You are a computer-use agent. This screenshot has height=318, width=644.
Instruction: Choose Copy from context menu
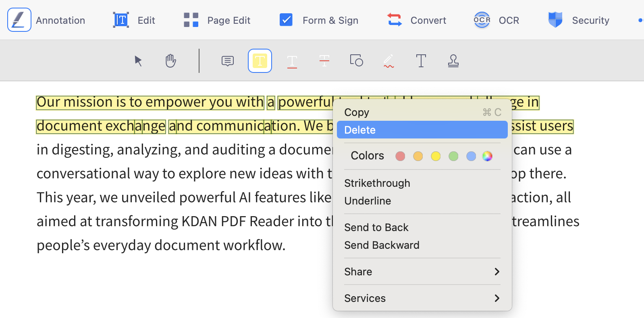pos(422,112)
